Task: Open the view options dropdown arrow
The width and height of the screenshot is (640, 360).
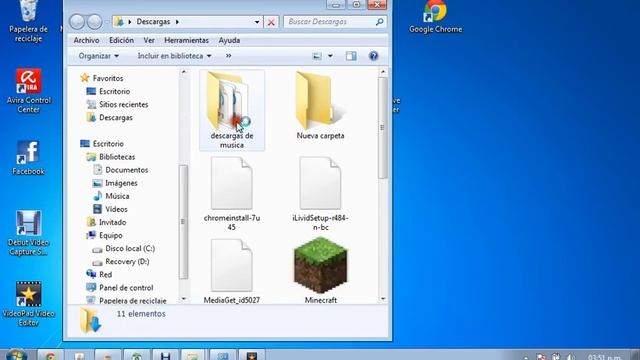Action: click(330, 56)
